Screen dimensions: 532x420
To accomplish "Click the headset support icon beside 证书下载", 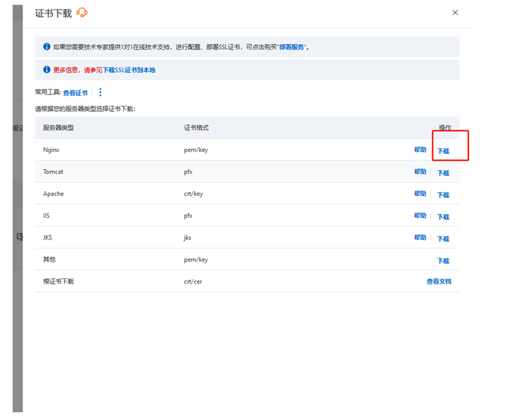I will point(82,13).
